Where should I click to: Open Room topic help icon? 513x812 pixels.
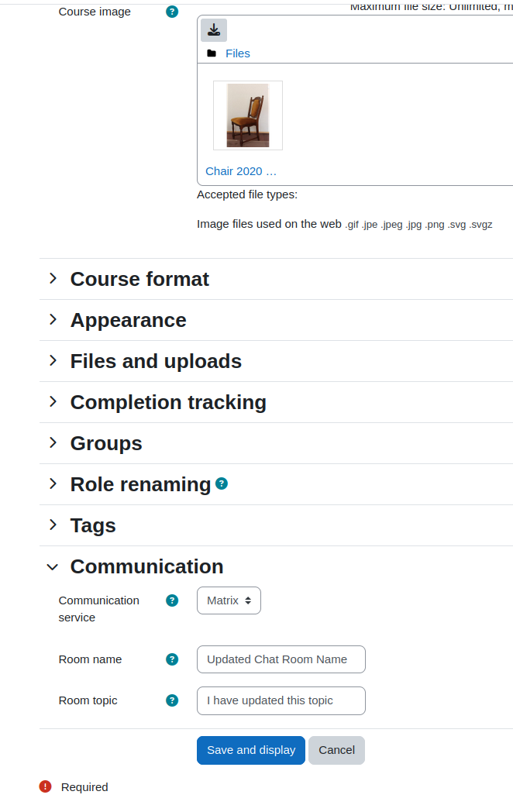tap(172, 700)
